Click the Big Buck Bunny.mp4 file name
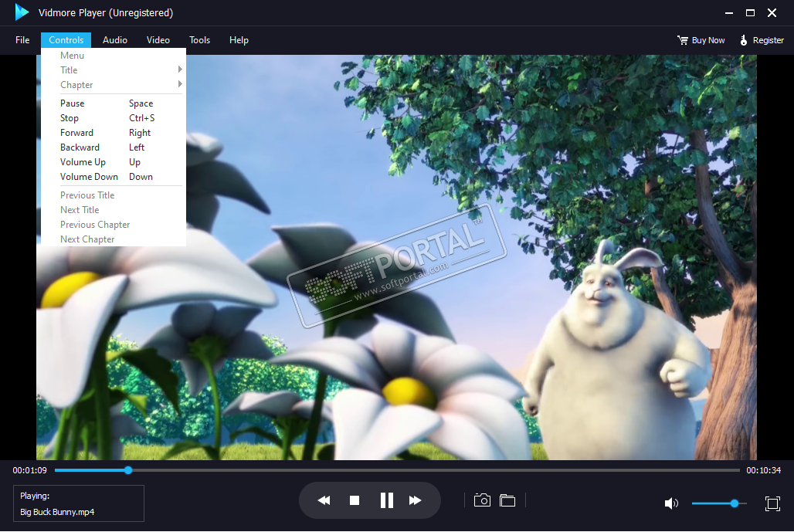This screenshot has width=794, height=532. (x=57, y=512)
